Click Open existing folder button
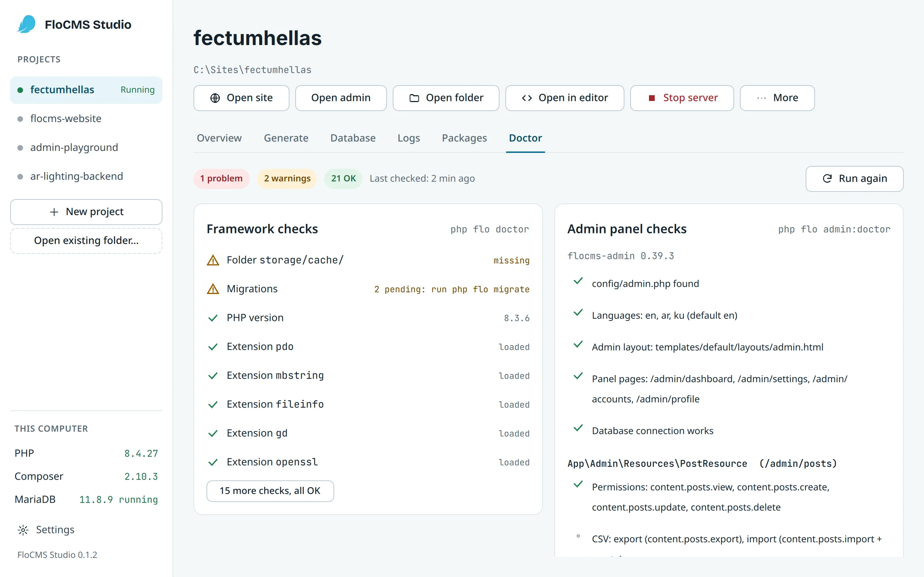Viewport: 924px width, 577px height. click(x=86, y=241)
